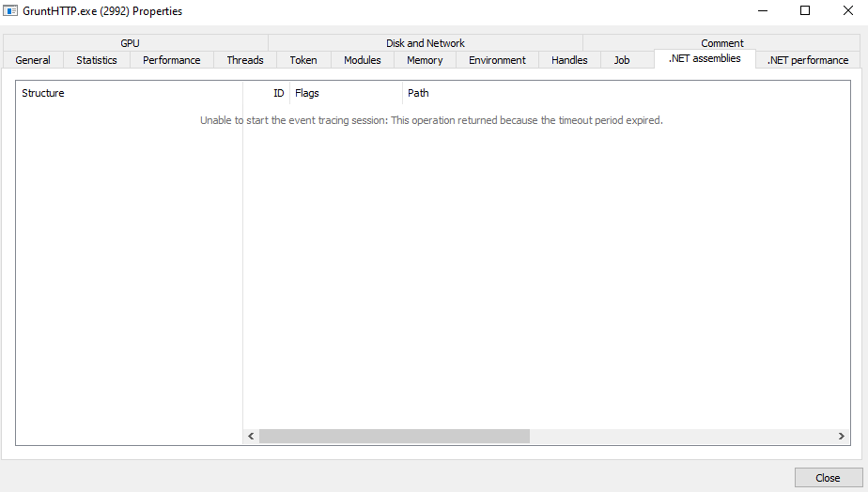Sort by the Path column header
Image resolution: width=868 pixels, height=492 pixels.
pos(418,93)
